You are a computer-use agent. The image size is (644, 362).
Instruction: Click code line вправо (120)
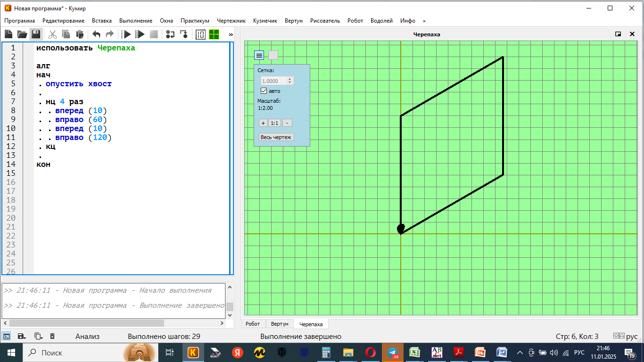tap(83, 138)
